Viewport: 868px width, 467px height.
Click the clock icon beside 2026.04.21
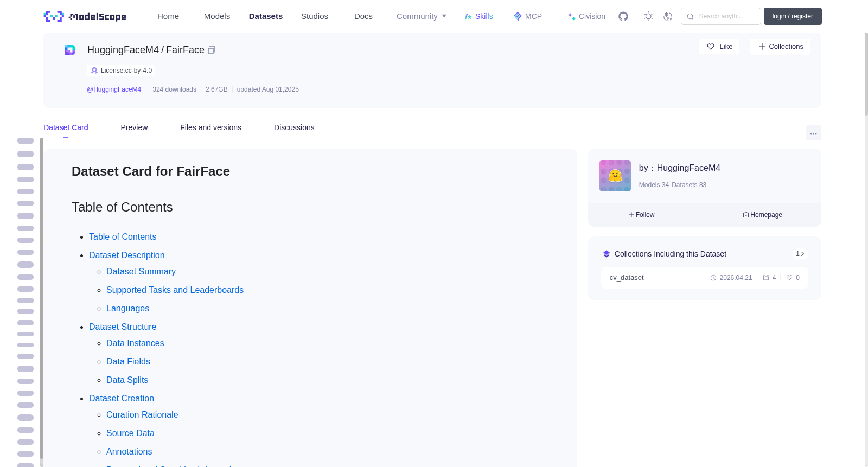click(713, 278)
